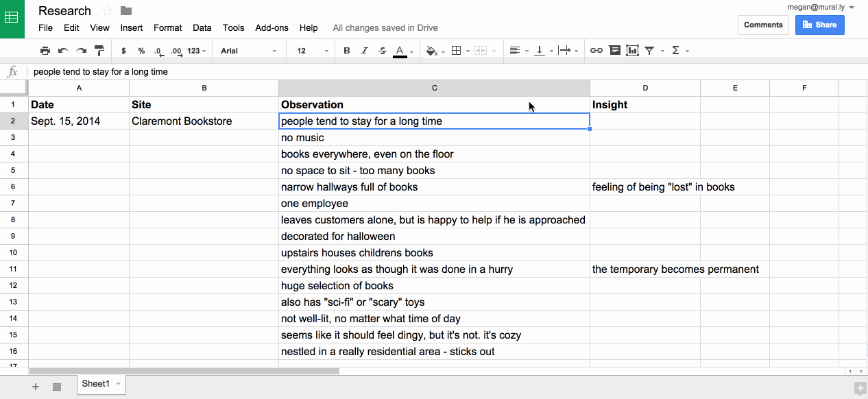Undo the last action
The image size is (868, 399).
(63, 51)
